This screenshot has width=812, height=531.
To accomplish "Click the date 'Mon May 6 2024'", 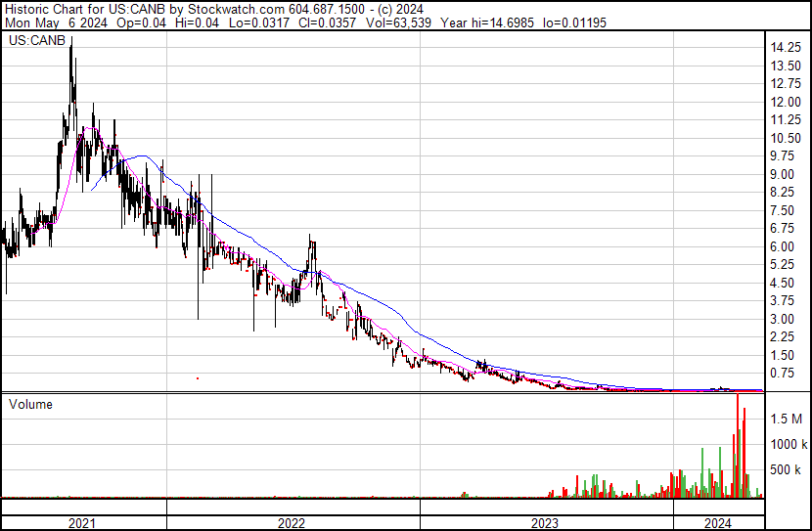I will [x=56, y=22].
